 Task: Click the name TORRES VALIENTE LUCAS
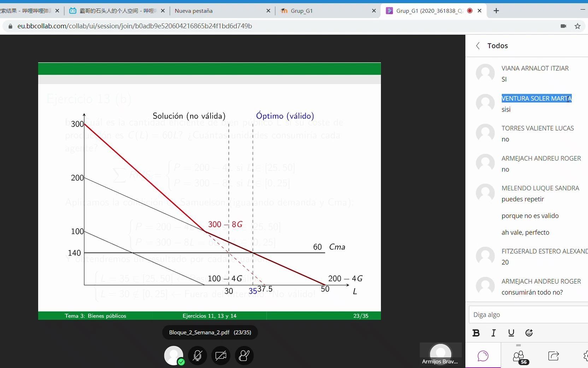point(537,128)
